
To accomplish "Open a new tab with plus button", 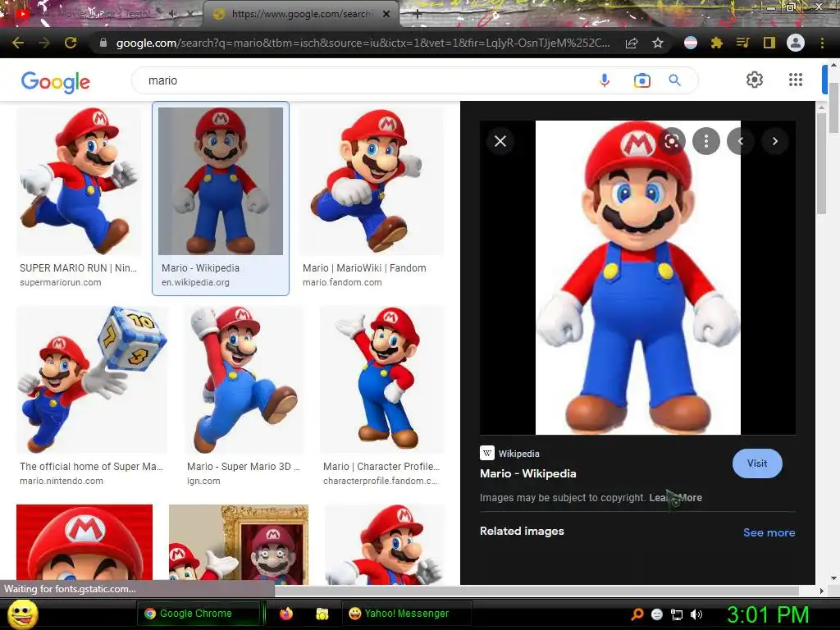I will tap(418, 15).
